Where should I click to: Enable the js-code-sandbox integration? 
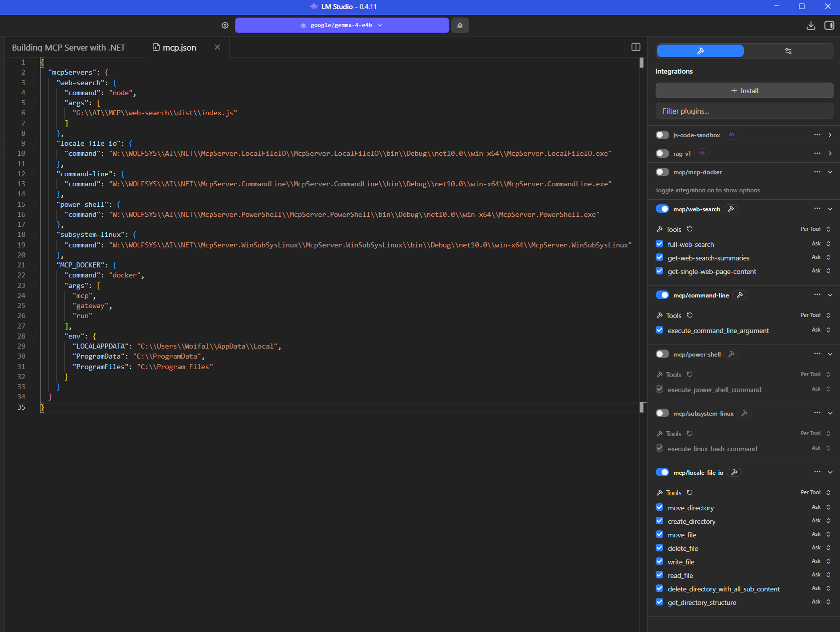pyautogui.click(x=662, y=135)
